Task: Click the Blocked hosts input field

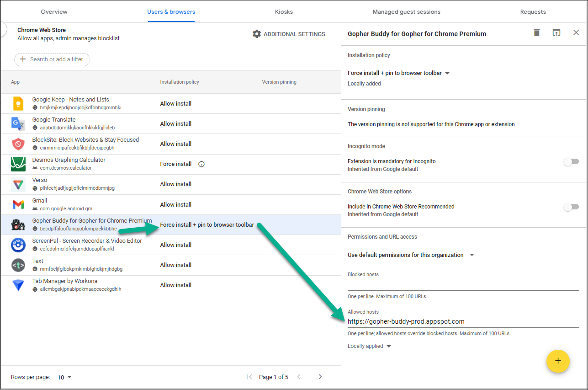Action: (x=463, y=284)
